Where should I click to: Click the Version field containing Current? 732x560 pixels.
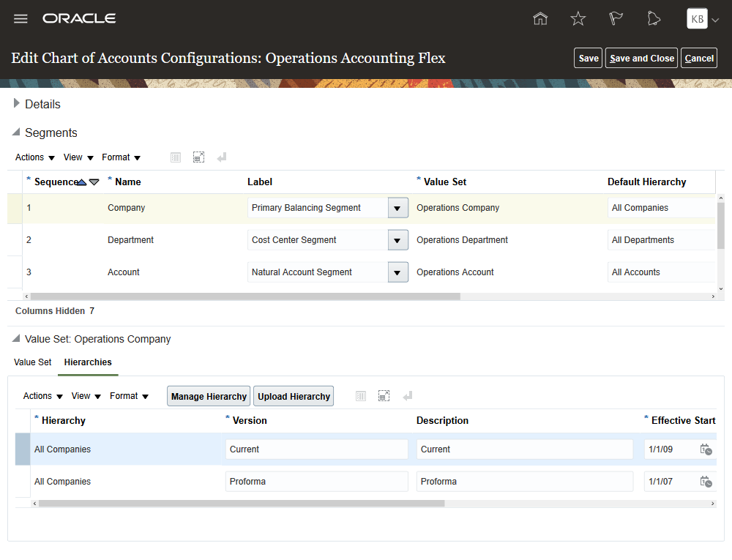tap(316, 449)
